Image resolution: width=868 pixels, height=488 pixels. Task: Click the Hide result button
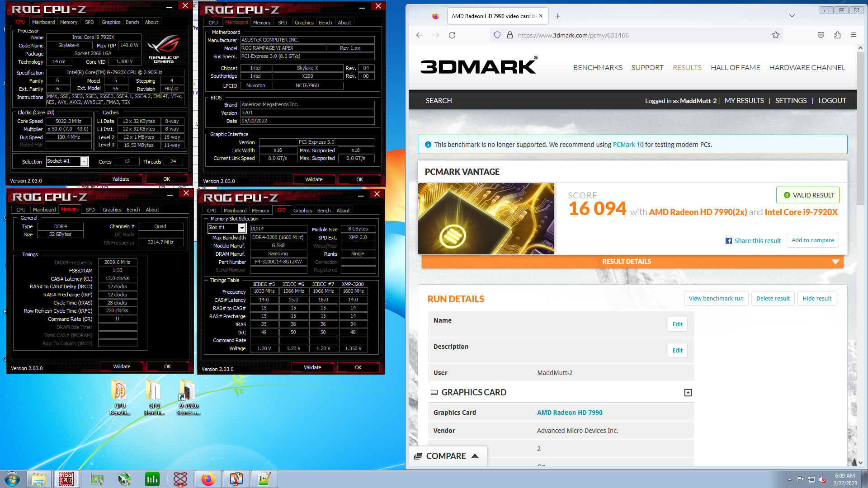point(817,299)
